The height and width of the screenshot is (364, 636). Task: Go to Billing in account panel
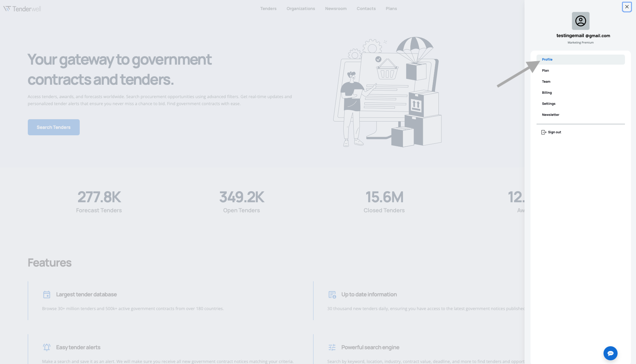tap(547, 93)
